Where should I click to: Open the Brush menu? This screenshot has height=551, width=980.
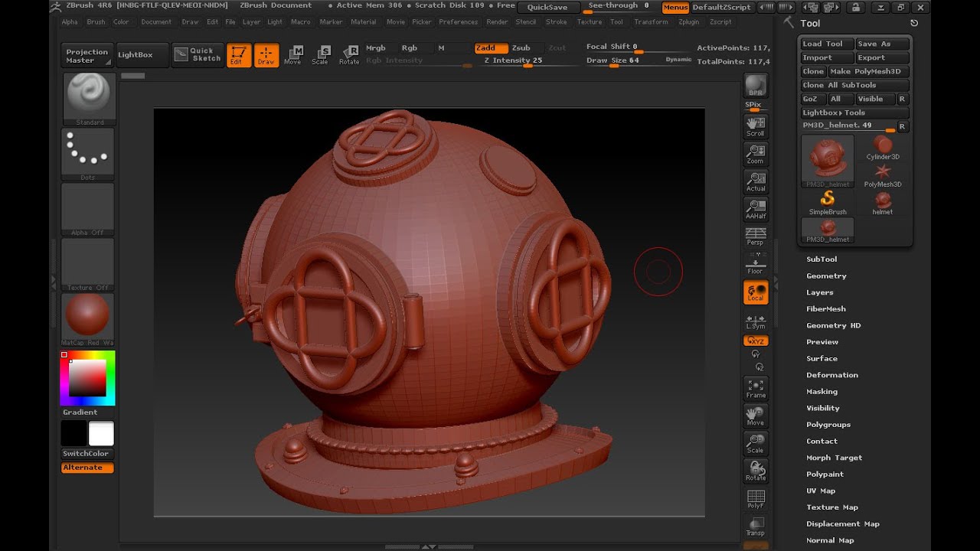96,22
